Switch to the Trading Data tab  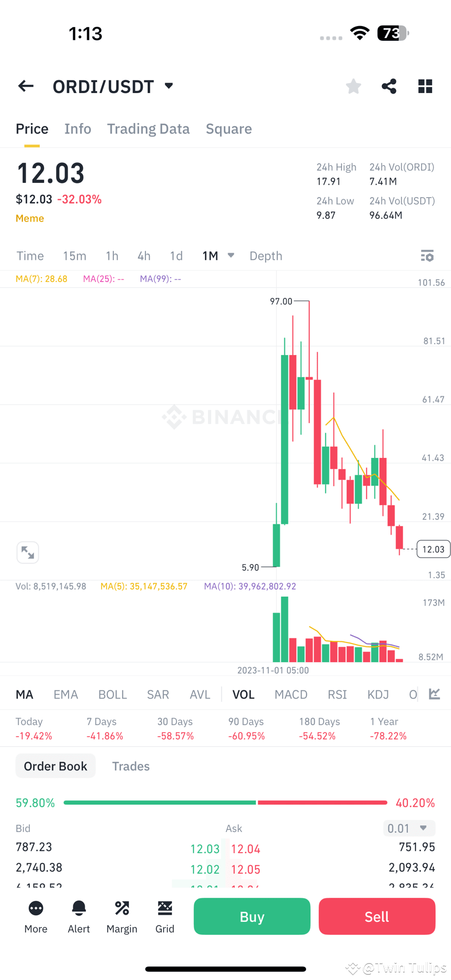point(148,128)
